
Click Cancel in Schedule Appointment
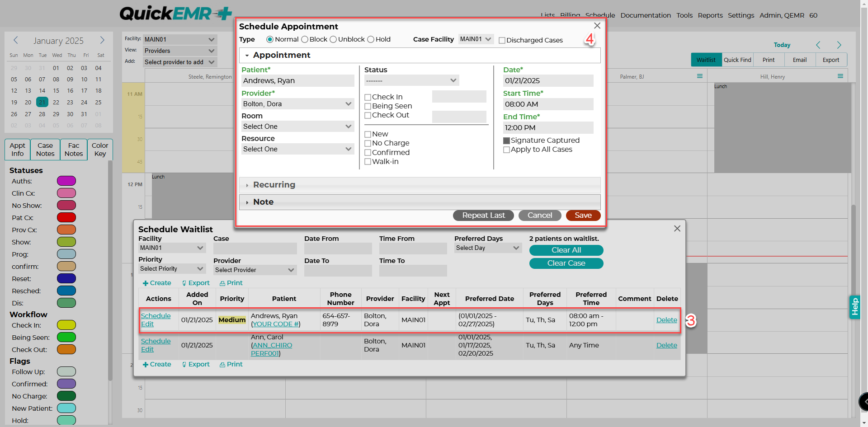pyautogui.click(x=540, y=216)
